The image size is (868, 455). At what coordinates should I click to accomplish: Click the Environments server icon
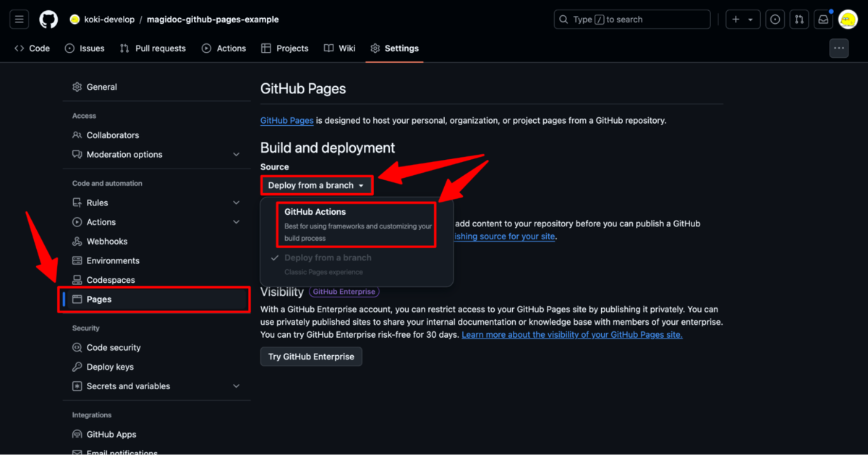(x=77, y=260)
